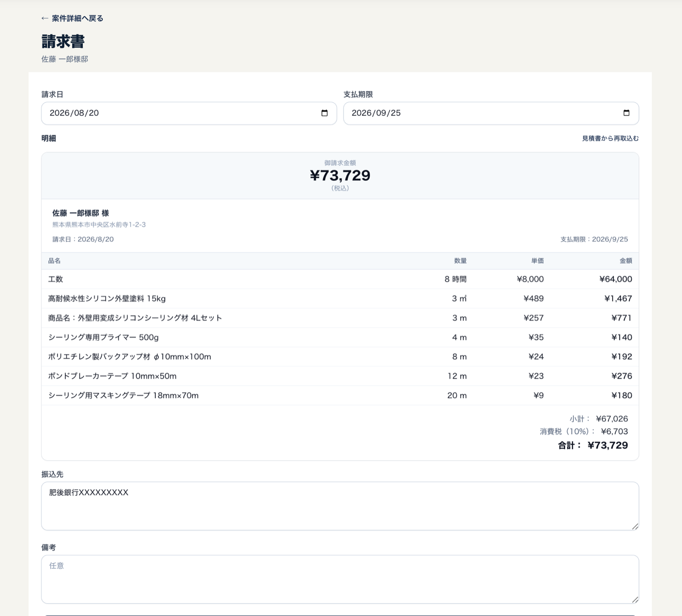Click the 消費税 ¥6,703 value
The height and width of the screenshot is (616, 682).
614,431
